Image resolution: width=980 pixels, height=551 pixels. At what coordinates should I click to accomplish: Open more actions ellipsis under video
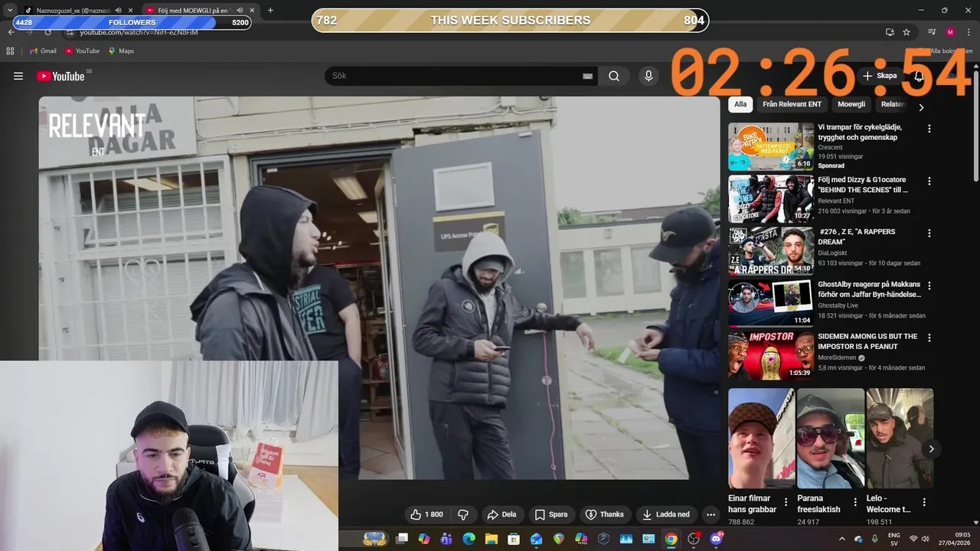710,514
